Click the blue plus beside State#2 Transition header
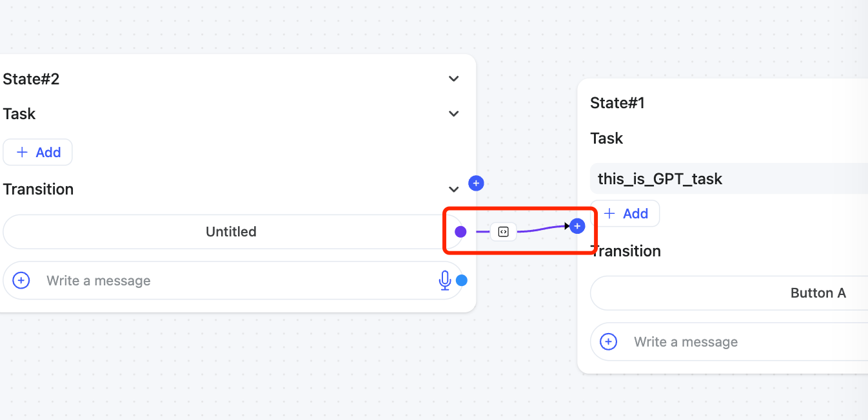 pyautogui.click(x=476, y=184)
